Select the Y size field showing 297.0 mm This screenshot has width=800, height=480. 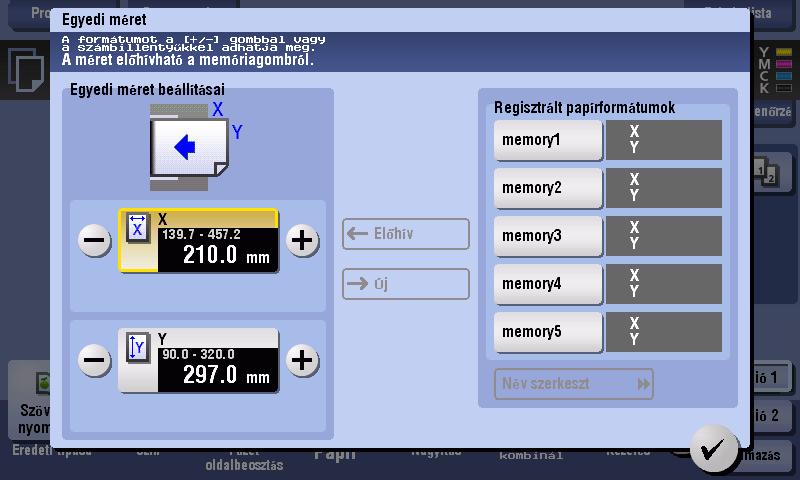pyautogui.click(x=198, y=360)
